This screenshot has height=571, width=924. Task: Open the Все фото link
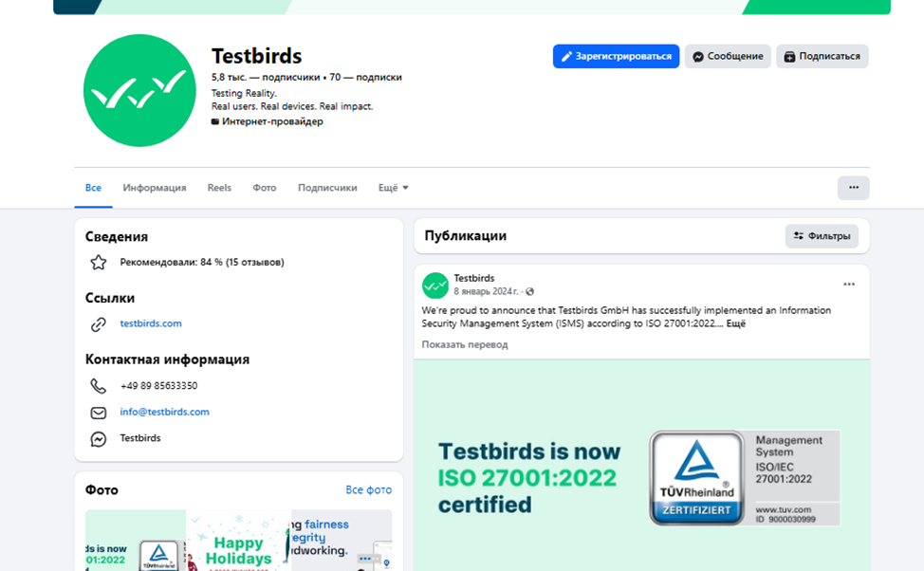point(368,489)
